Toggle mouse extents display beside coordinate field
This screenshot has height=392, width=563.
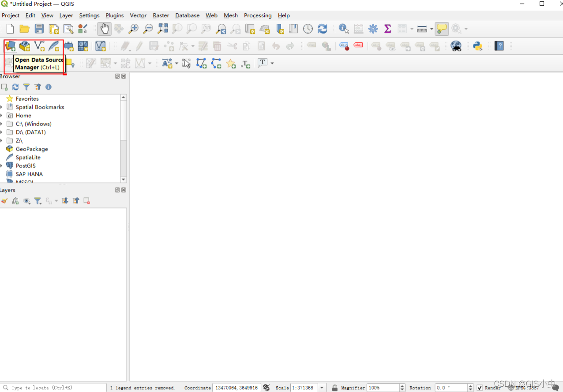point(266,388)
